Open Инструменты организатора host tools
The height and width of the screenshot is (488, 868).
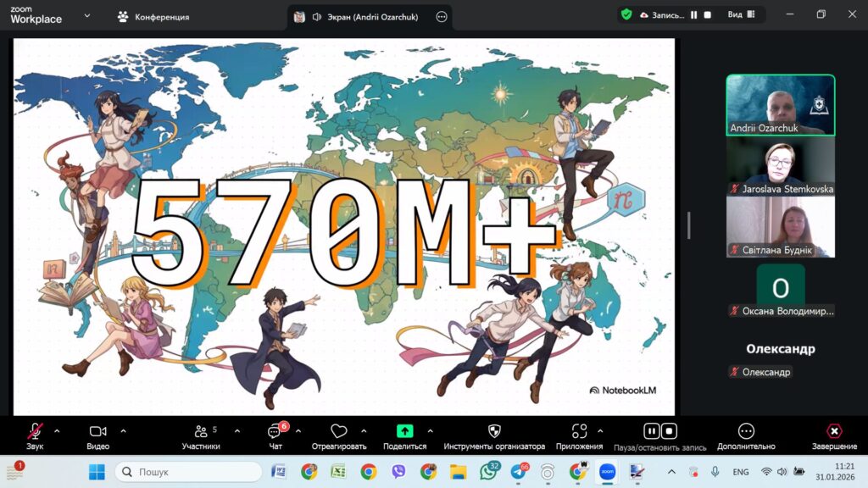[494, 431]
